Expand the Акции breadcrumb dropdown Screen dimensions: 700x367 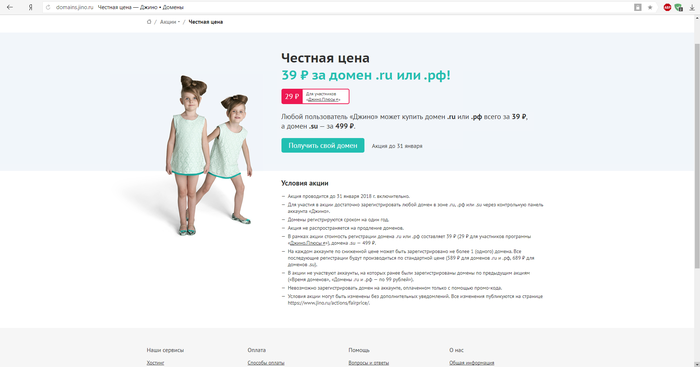point(170,22)
